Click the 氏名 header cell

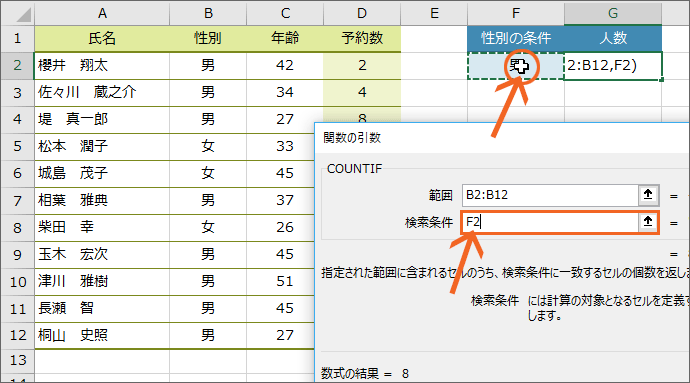point(102,38)
